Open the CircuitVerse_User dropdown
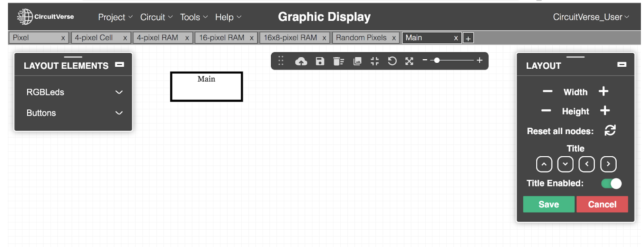 tap(591, 17)
